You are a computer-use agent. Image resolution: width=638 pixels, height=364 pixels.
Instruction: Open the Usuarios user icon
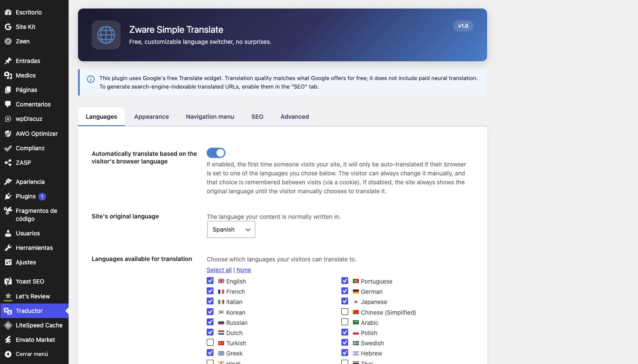tap(8, 233)
